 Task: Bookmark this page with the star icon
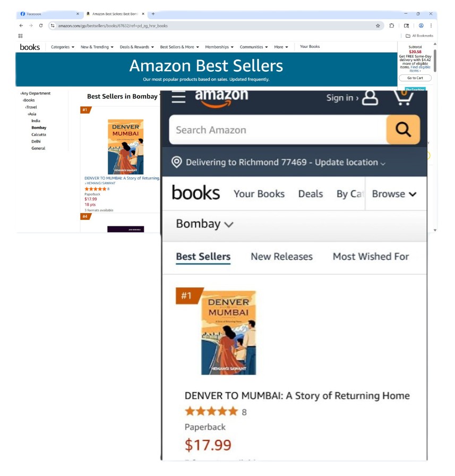point(377,26)
